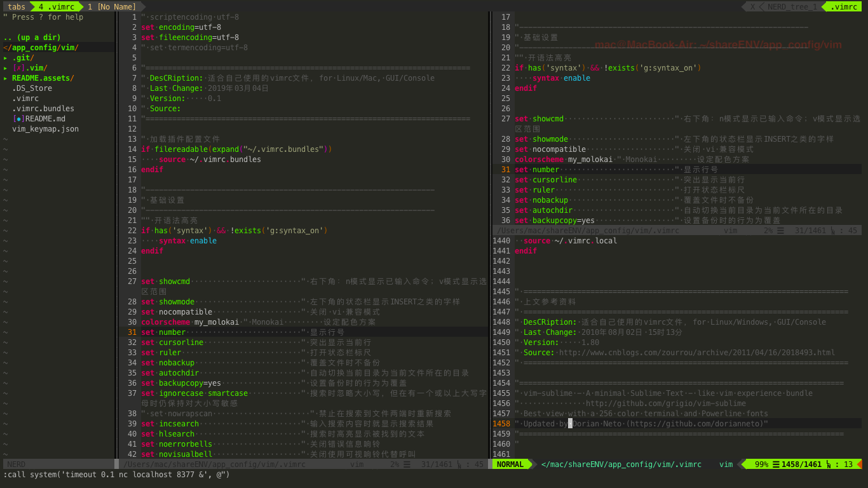
Task: Click line 16 'endif' in left window
Action: pos(152,170)
